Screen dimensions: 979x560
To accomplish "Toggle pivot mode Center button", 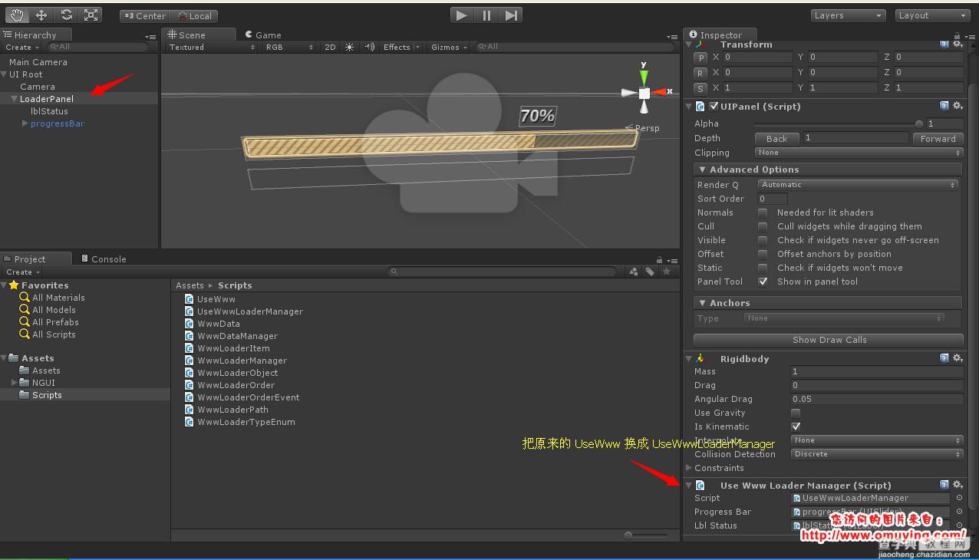I will [144, 16].
